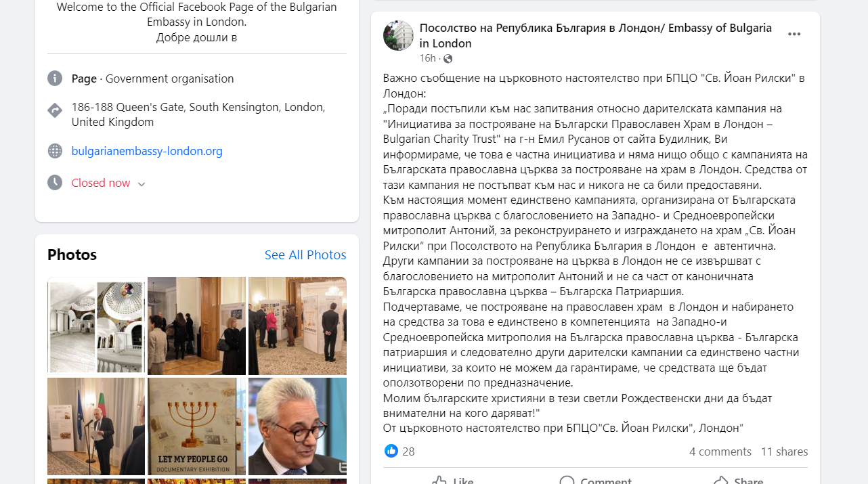868x484 pixels.
Task: Open the post options three-dots menu
Action: pos(794,35)
